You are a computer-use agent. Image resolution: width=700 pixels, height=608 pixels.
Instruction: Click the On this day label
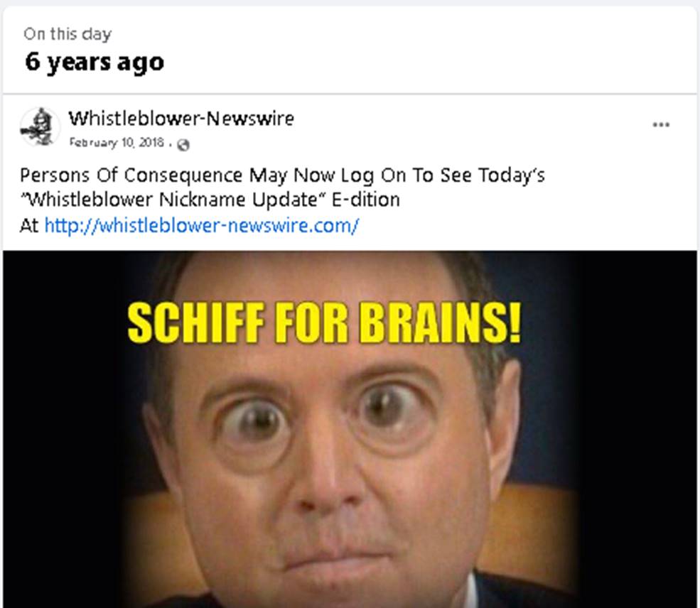coord(68,34)
